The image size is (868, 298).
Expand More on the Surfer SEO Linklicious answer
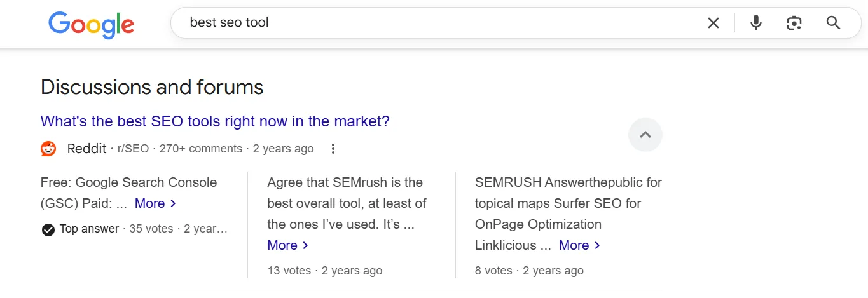tap(579, 245)
